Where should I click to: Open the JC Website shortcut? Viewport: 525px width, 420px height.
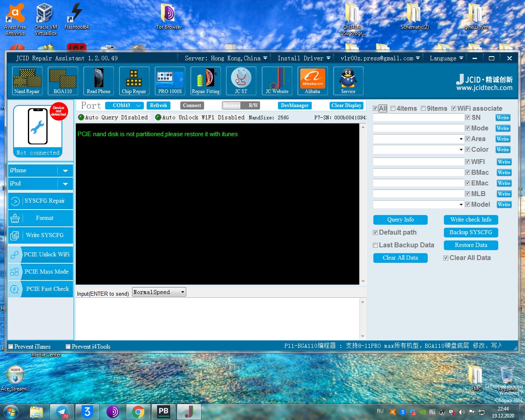pyautogui.click(x=277, y=81)
